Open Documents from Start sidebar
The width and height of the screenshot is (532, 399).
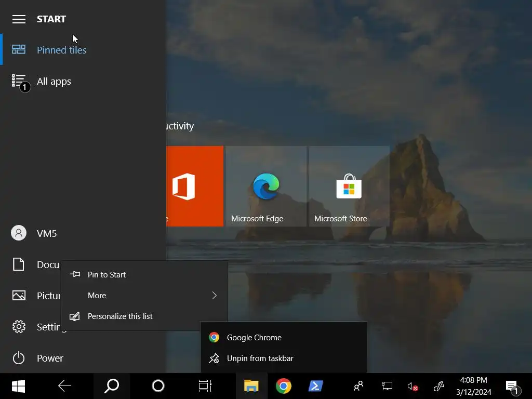[x=31, y=264]
